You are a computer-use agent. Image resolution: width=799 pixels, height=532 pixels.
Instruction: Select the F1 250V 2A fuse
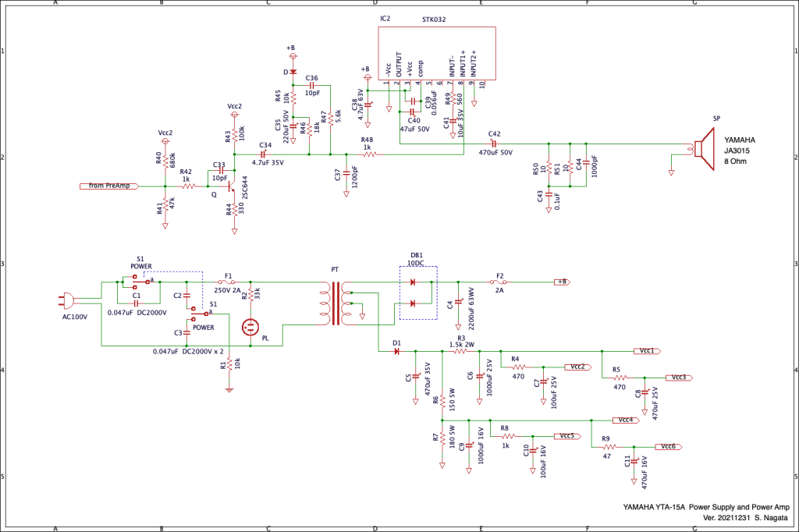(228, 282)
